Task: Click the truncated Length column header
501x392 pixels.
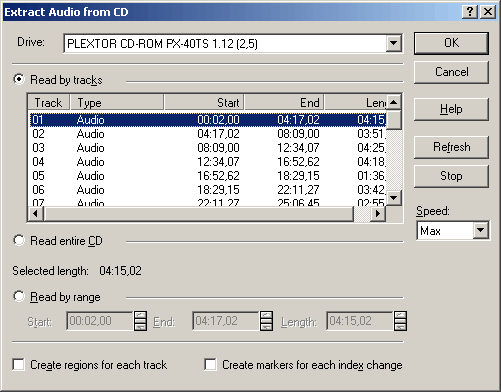Action: click(x=355, y=102)
